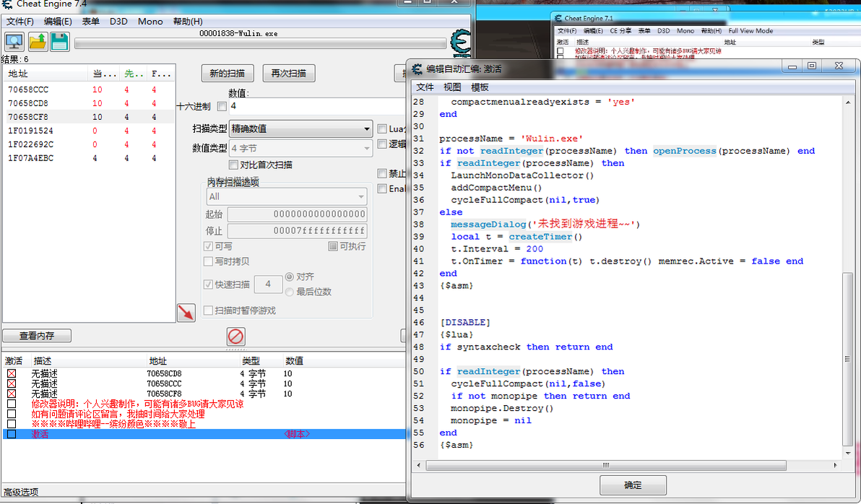Open 视图 menu in auto assemble editor

[452, 87]
